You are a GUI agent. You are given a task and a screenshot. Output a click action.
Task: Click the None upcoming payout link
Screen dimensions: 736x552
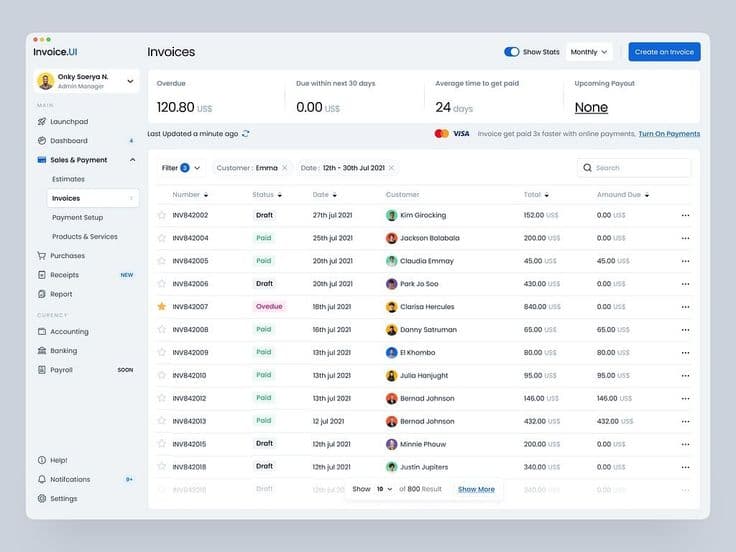point(591,107)
